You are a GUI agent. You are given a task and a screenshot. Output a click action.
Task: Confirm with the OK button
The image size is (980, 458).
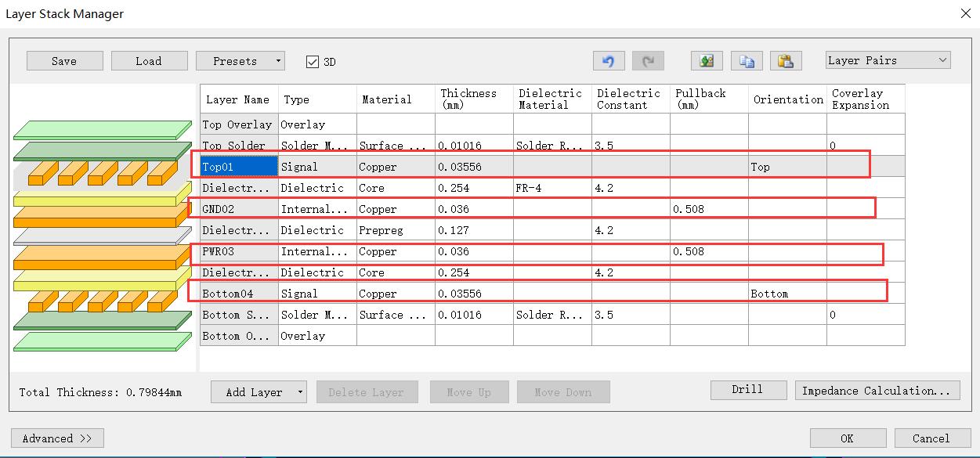(848, 438)
